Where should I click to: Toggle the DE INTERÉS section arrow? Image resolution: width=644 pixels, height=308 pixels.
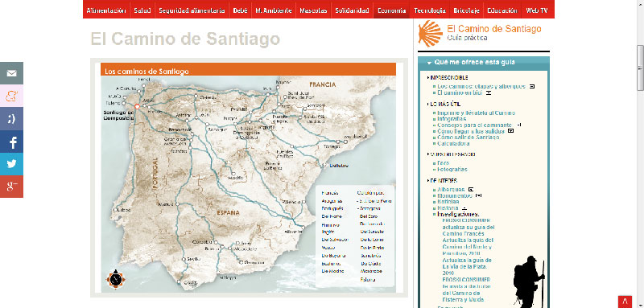tap(428, 180)
